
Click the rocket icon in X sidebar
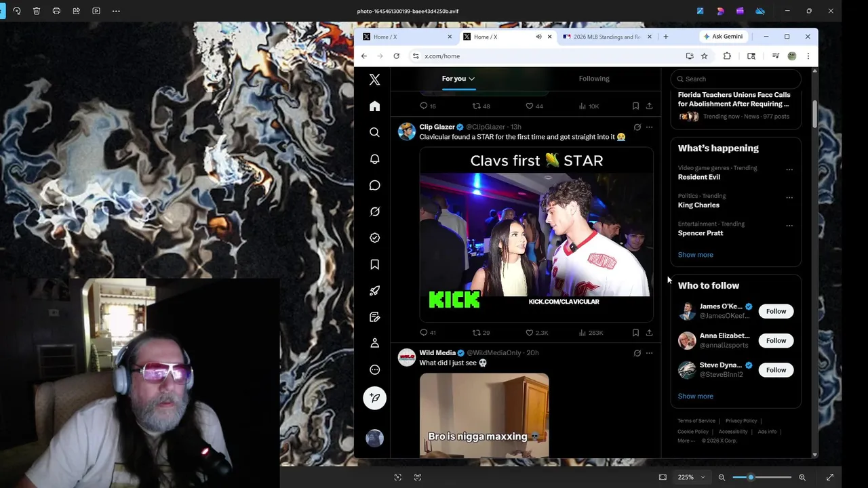pos(374,291)
